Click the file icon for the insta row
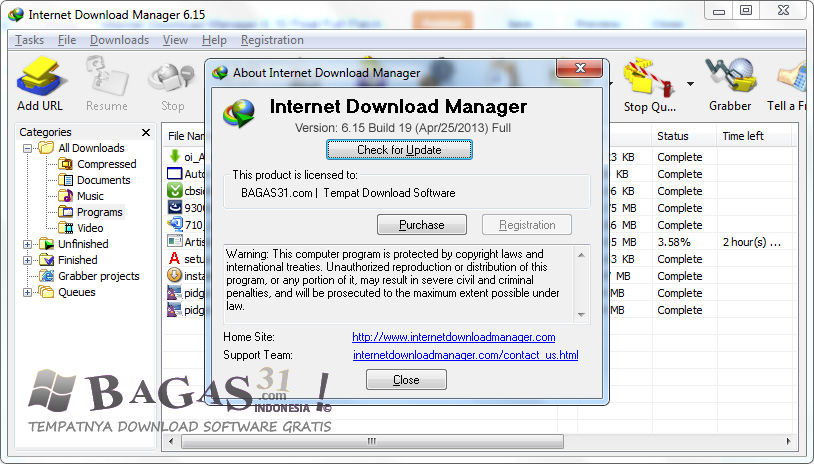The width and height of the screenshot is (814, 464). tap(174, 275)
